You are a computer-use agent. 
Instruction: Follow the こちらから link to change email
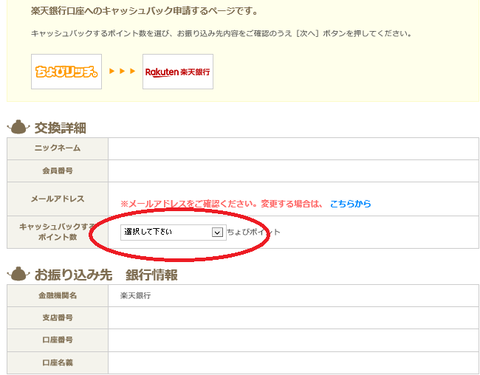pos(350,204)
